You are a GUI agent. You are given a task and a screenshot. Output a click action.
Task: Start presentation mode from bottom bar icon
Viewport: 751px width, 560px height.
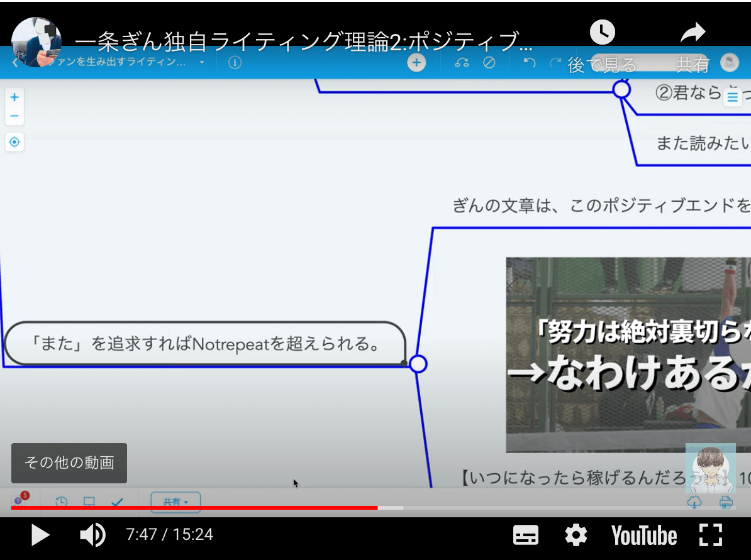pos(89,502)
